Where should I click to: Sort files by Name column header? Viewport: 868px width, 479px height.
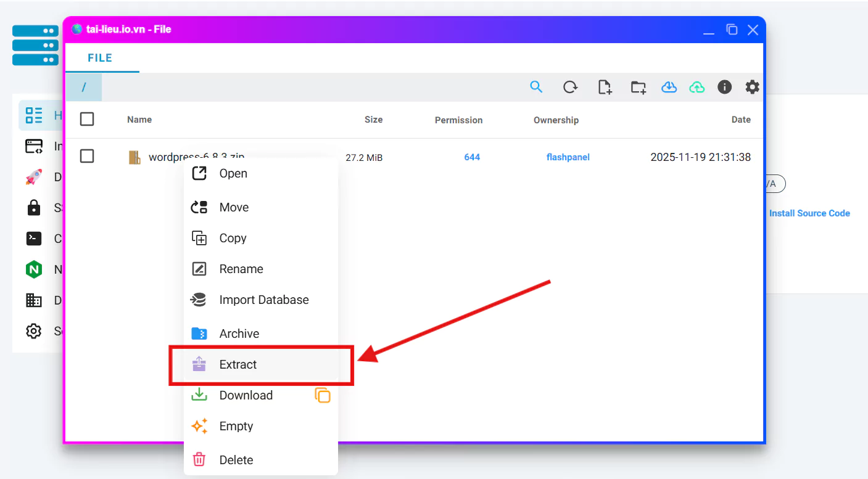(139, 120)
